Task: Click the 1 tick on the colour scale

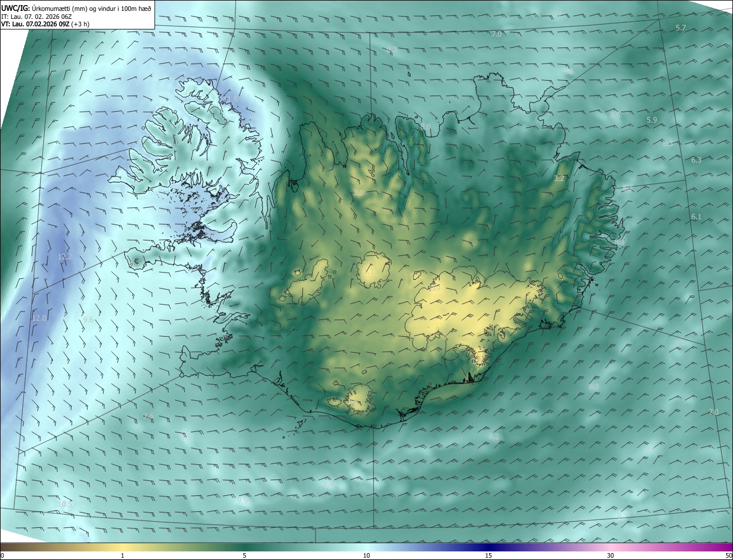Action: (123, 555)
